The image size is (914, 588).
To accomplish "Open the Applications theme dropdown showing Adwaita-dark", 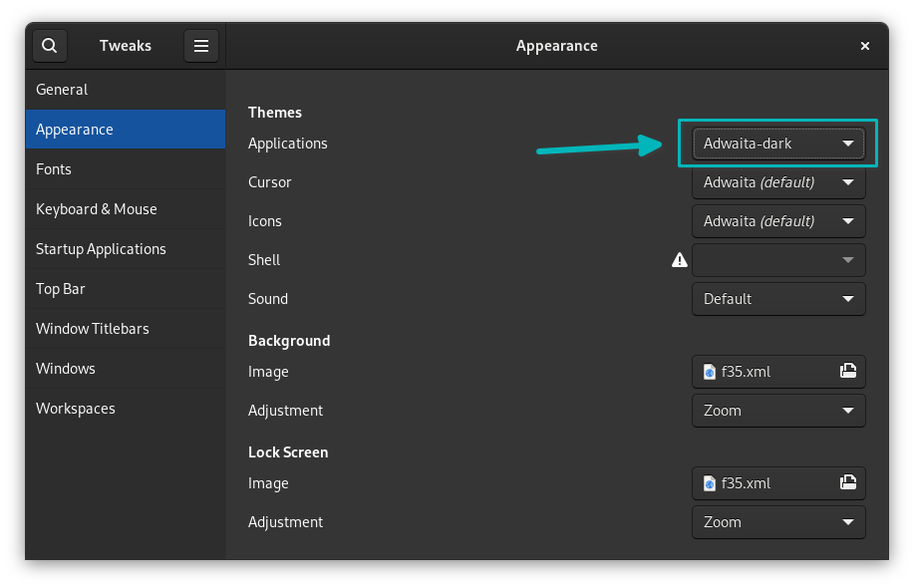I will point(777,143).
